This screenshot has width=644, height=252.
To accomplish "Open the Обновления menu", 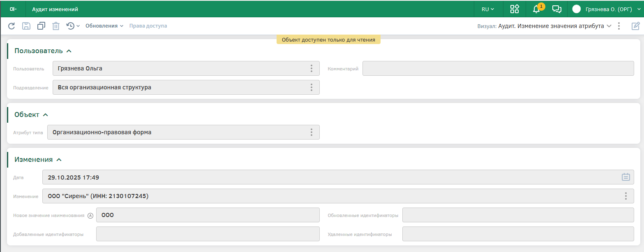I will (104, 26).
